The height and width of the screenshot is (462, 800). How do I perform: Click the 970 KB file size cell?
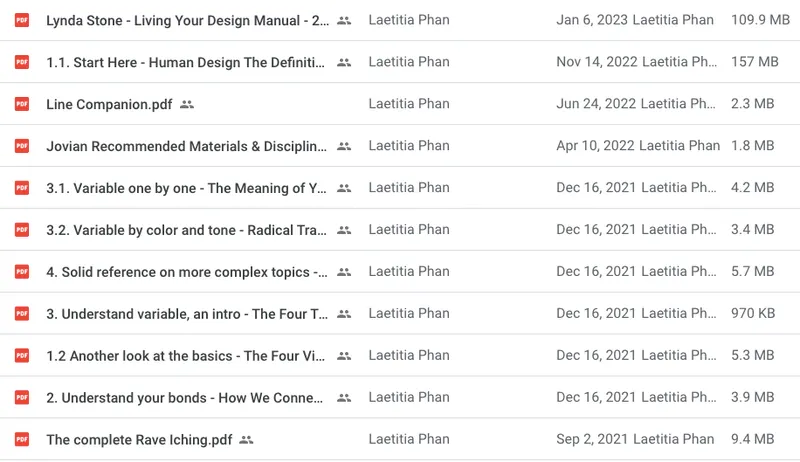pos(752,314)
